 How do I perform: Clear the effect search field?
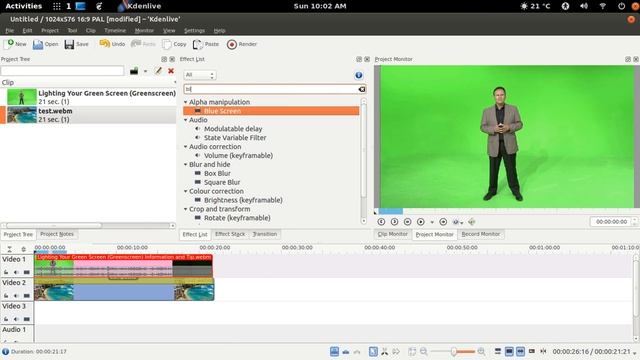coord(362,89)
